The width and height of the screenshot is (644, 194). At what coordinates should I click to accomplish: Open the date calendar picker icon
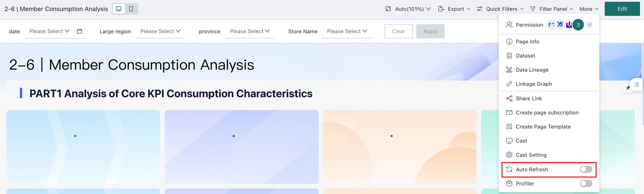pyautogui.click(x=80, y=31)
